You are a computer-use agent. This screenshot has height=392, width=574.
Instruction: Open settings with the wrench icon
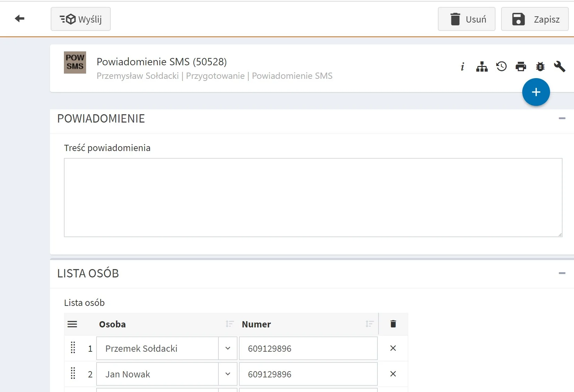559,66
